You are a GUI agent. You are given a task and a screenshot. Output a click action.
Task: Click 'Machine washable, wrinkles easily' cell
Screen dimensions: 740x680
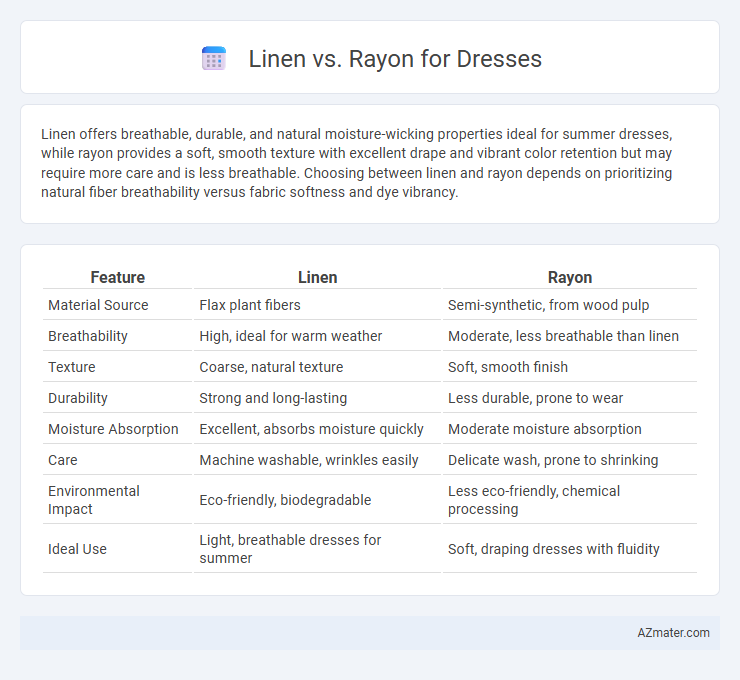click(309, 460)
